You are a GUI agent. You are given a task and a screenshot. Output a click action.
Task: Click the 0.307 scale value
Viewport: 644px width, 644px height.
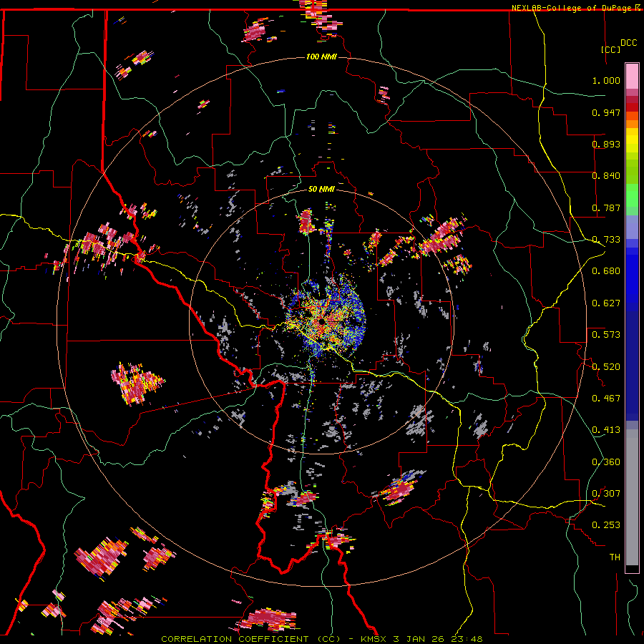pos(606,493)
